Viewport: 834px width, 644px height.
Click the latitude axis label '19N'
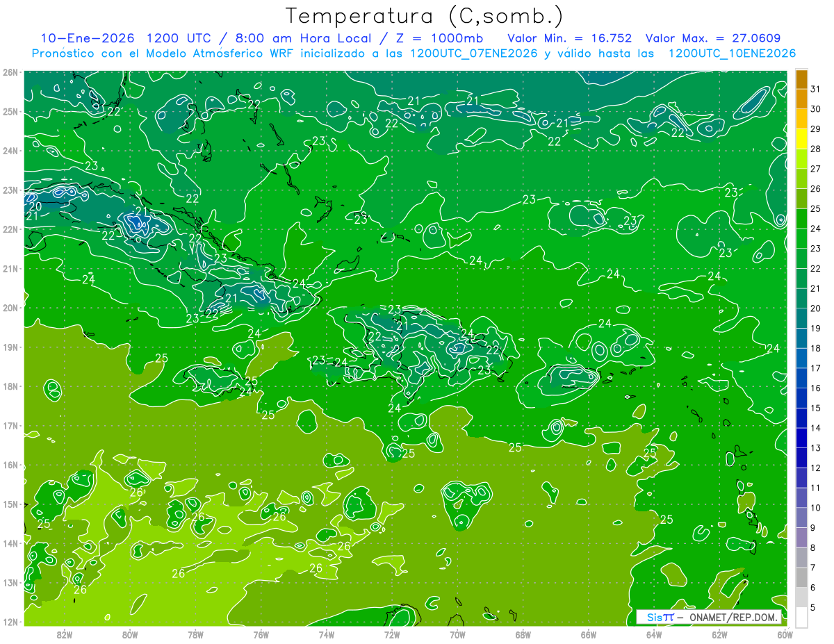(10, 347)
